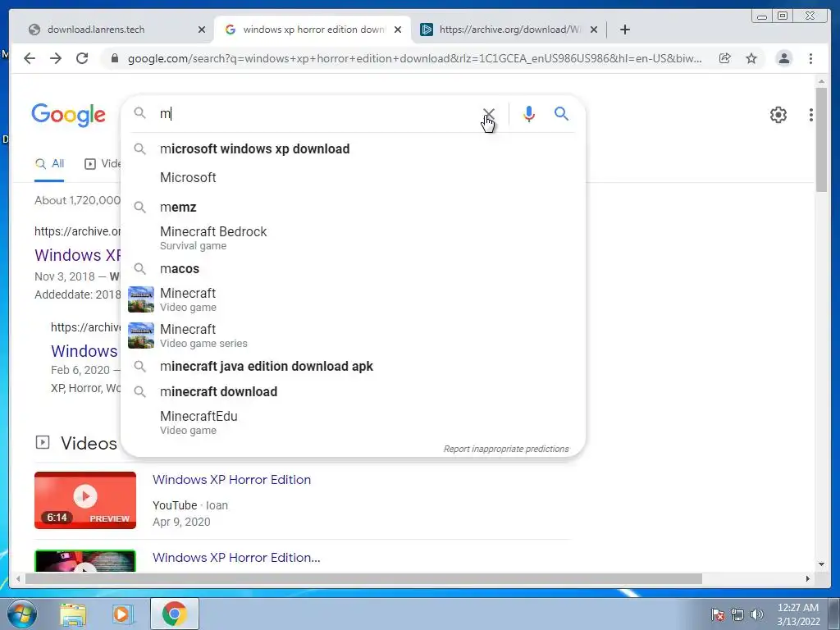Share this page via share icon

coord(725,58)
